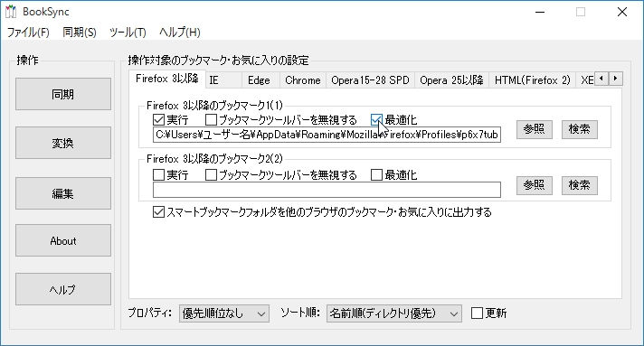Toggle ブックマークツールバーを無視する for bookmark 1
The height and width of the screenshot is (346, 644).
(211, 120)
